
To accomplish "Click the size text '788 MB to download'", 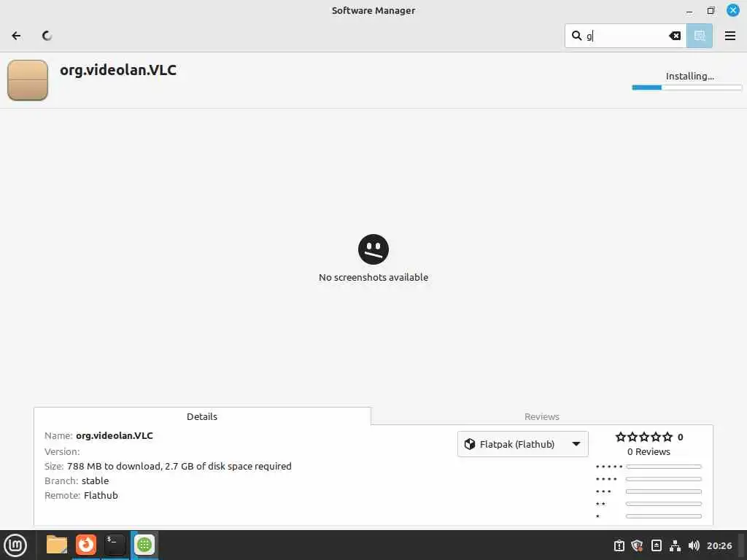I will pyautogui.click(x=113, y=466).
